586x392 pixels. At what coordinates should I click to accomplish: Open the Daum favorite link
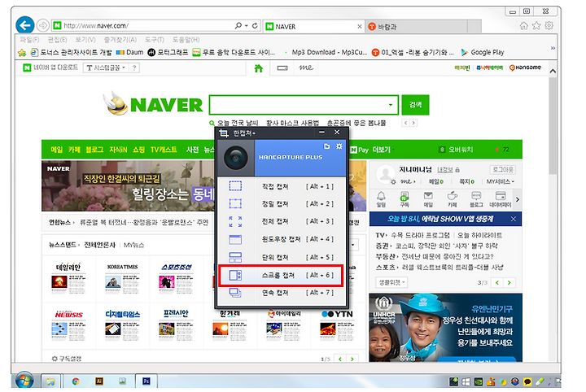[129, 52]
